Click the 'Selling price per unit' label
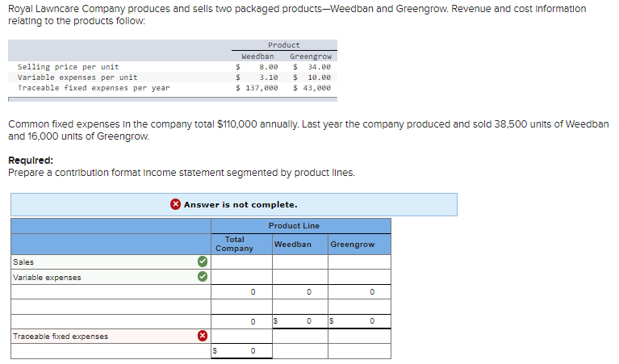Screen dimensions: 619x364 [68, 67]
